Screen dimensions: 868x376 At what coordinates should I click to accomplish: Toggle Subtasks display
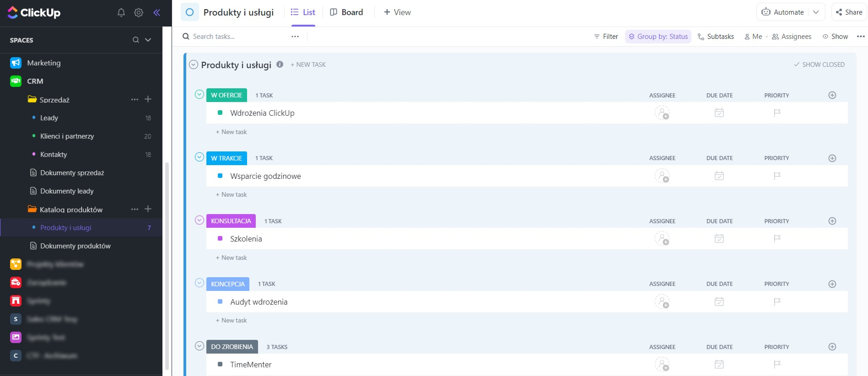(716, 36)
